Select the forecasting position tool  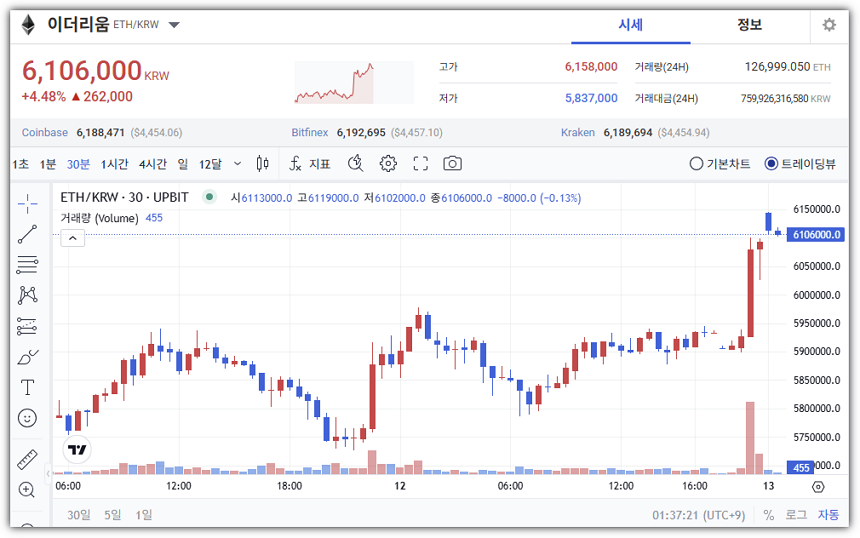pos(27,326)
